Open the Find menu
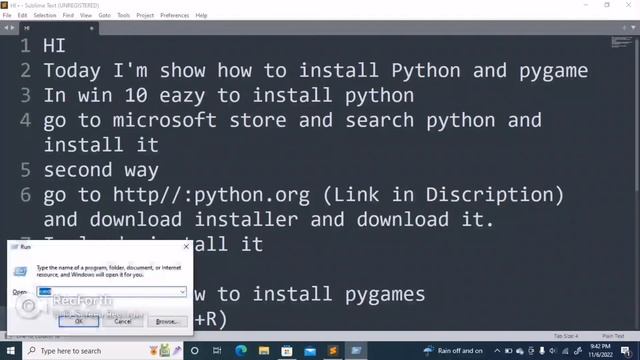The width and height of the screenshot is (640, 360). pos(68,15)
